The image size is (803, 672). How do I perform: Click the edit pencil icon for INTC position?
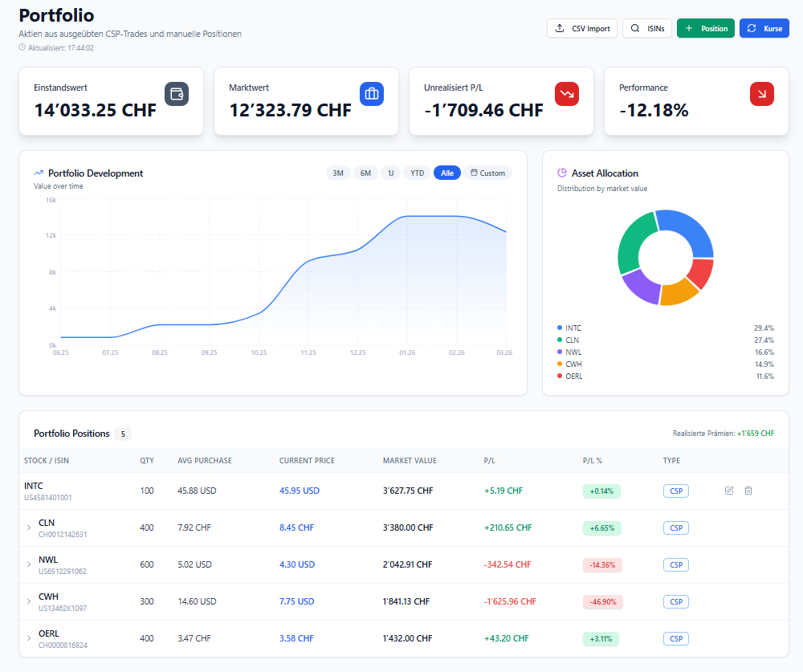click(x=728, y=491)
